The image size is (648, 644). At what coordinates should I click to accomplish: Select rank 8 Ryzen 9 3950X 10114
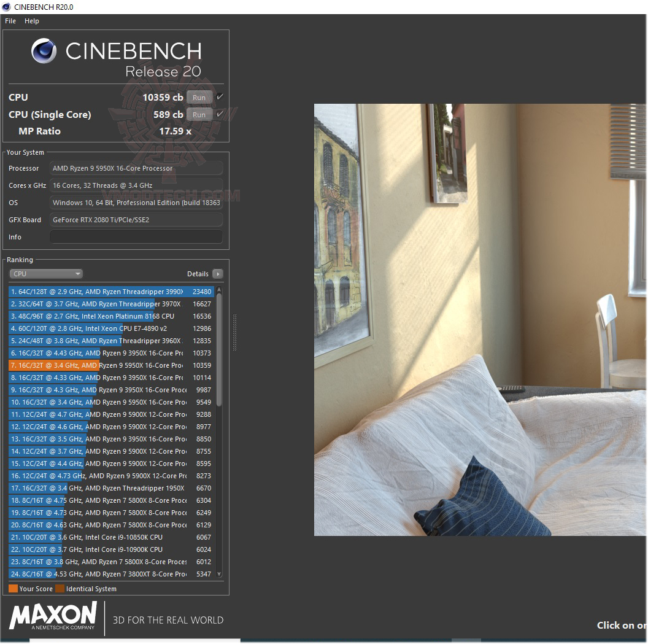point(111,378)
